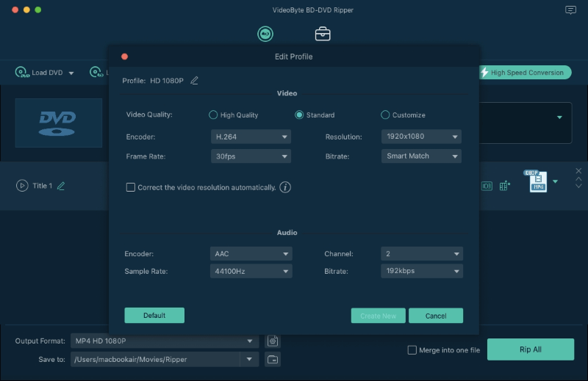Play Title 1 preview
The width and height of the screenshot is (588, 381).
tap(22, 186)
